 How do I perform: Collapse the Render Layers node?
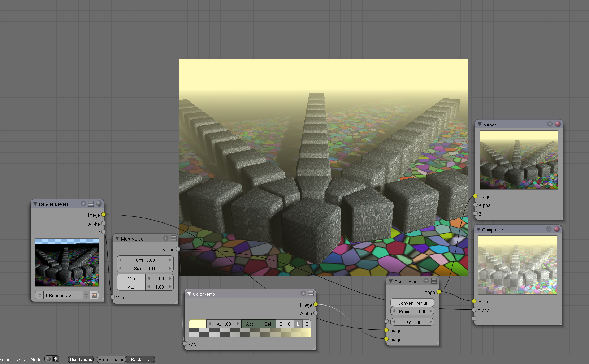click(35, 204)
